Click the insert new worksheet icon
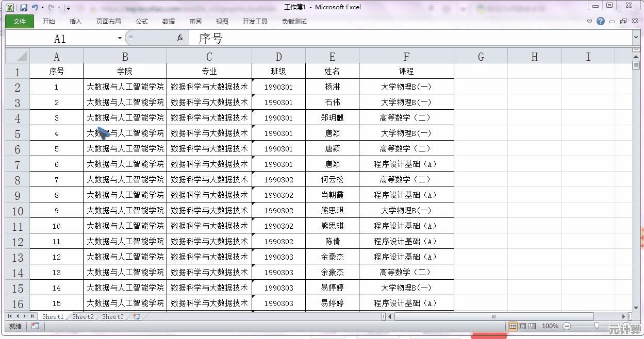 [x=137, y=317]
